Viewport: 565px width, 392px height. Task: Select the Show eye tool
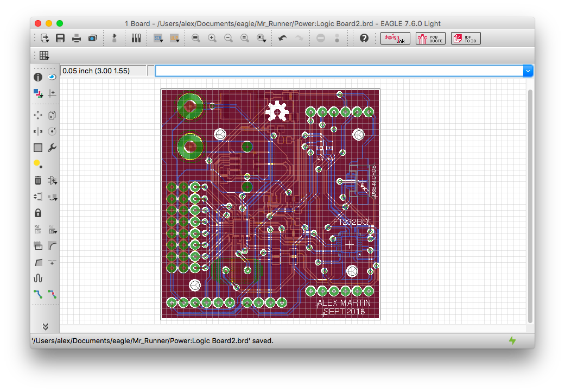pyautogui.click(x=52, y=77)
